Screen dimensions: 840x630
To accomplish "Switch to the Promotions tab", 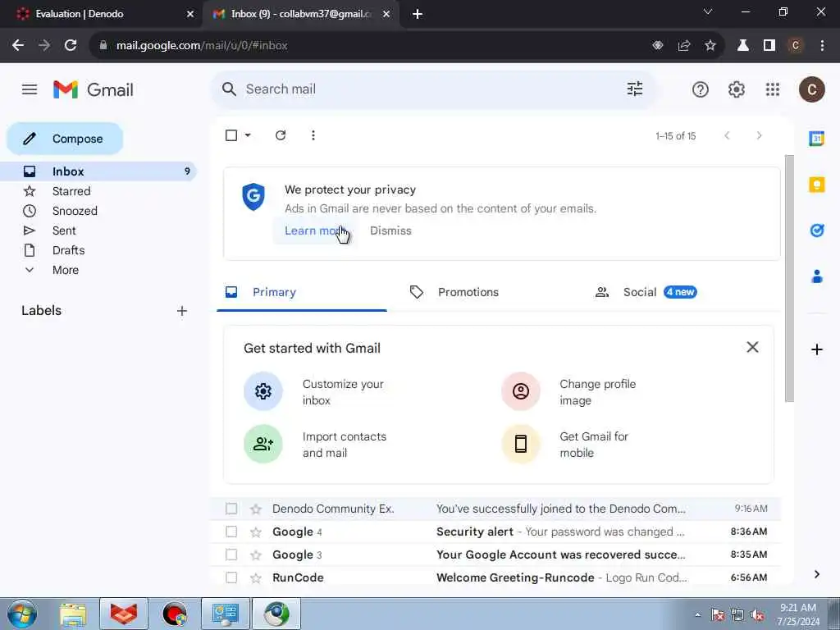I will pos(468,292).
